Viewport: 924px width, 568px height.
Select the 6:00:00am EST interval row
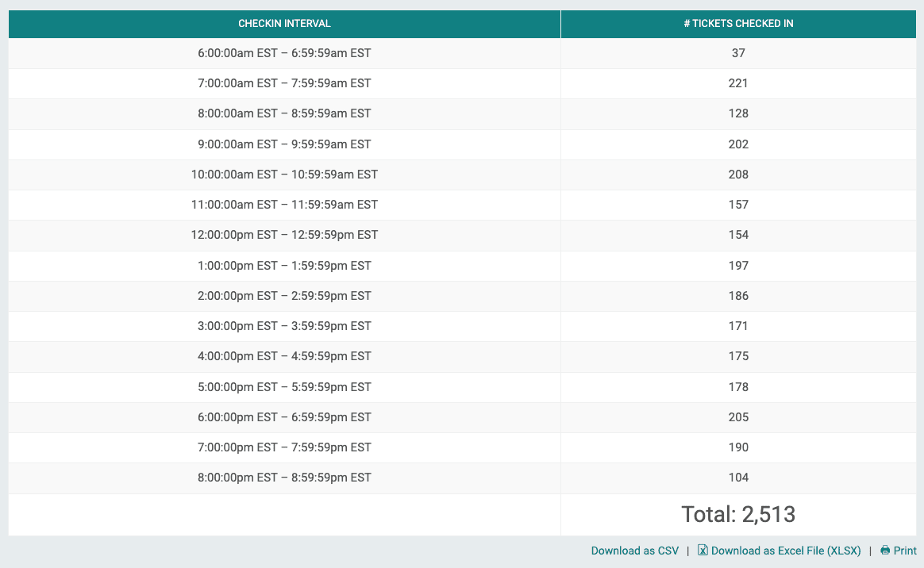click(x=284, y=53)
